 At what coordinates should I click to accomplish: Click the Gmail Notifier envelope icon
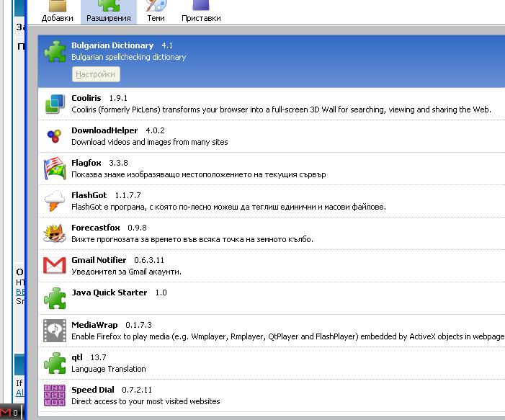55,266
